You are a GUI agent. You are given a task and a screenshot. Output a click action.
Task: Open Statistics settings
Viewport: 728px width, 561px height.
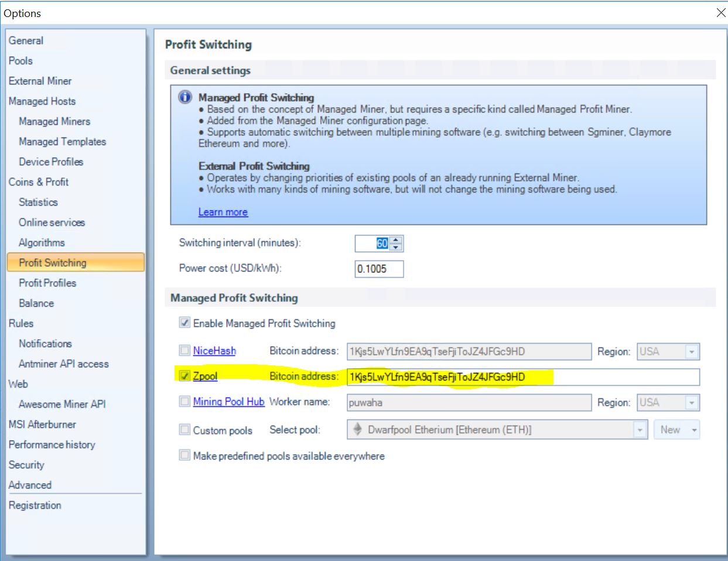coord(38,202)
